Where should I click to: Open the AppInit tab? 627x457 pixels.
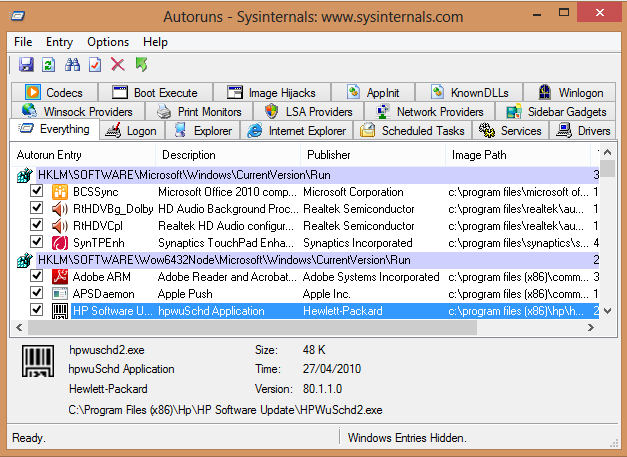tap(373, 92)
